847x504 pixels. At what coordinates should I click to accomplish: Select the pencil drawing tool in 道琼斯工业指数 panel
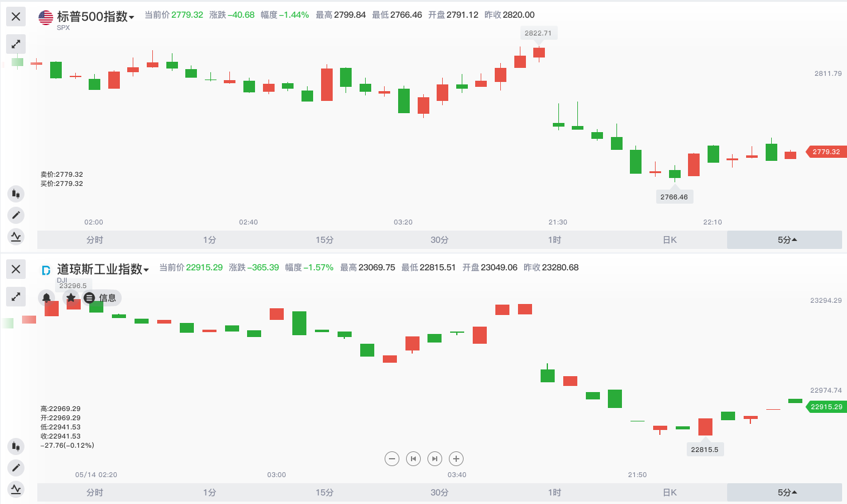point(16,468)
